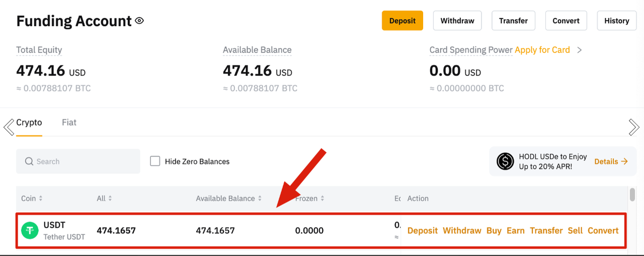Click Sell in USDT row
644x256 pixels.
575,230
